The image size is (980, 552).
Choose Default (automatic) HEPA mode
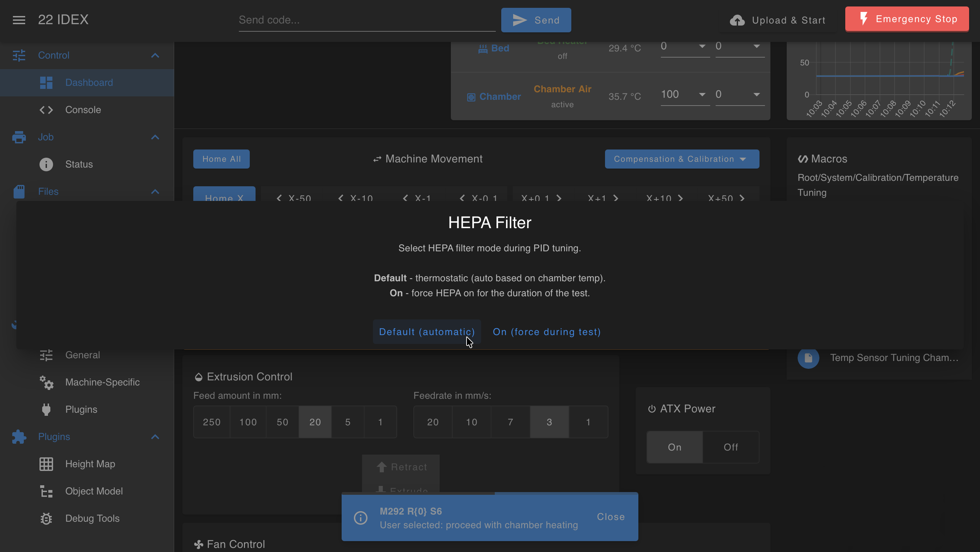(427, 332)
